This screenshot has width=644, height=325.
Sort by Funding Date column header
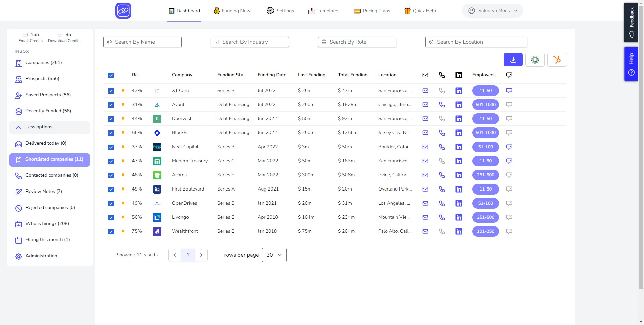pyautogui.click(x=272, y=75)
